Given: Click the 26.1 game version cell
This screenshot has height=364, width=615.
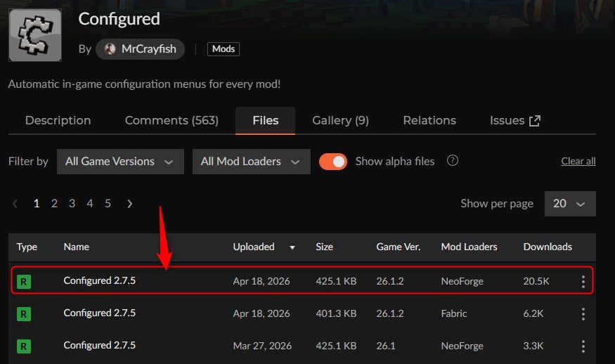Looking at the screenshot, I should (x=386, y=346).
